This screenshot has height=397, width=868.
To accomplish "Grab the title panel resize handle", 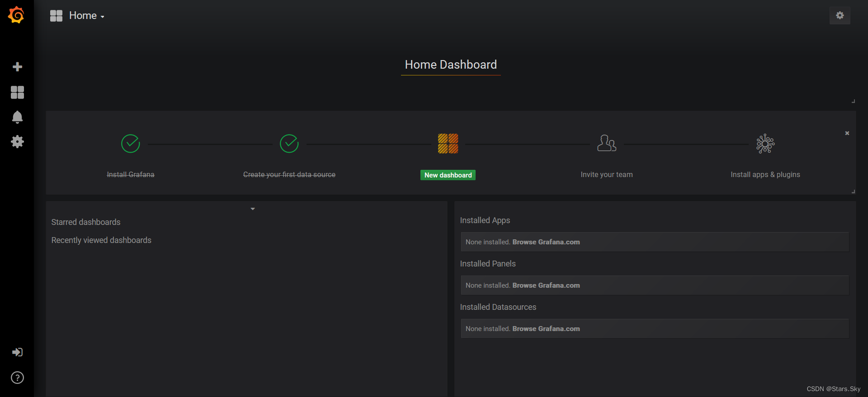I will [853, 101].
